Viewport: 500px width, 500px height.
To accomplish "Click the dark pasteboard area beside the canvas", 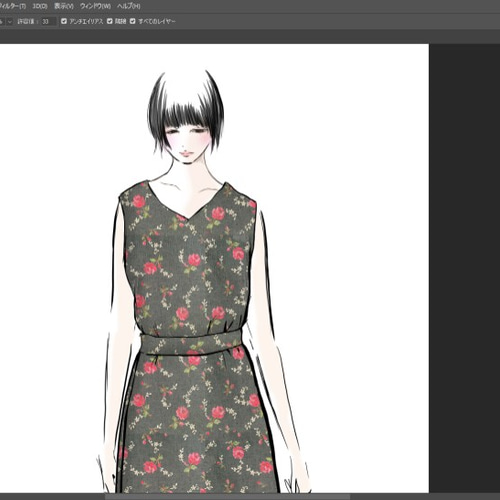I will pyautogui.click(x=465, y=267).
